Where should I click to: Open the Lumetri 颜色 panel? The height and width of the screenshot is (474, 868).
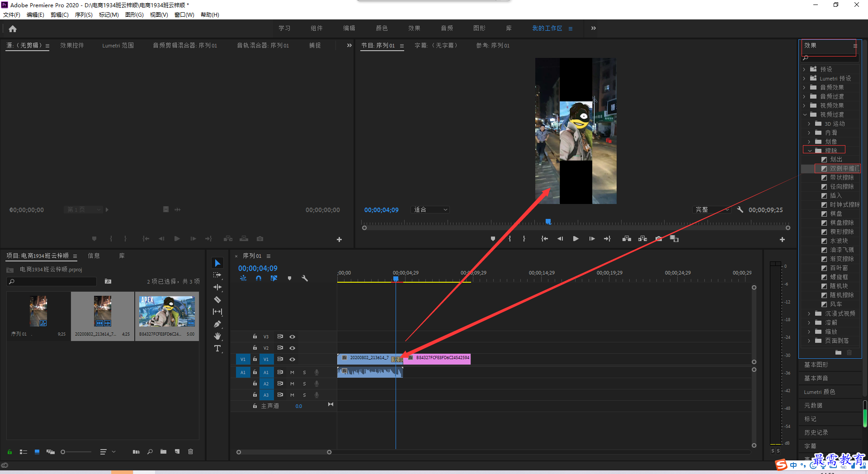(x=819, y=392)
